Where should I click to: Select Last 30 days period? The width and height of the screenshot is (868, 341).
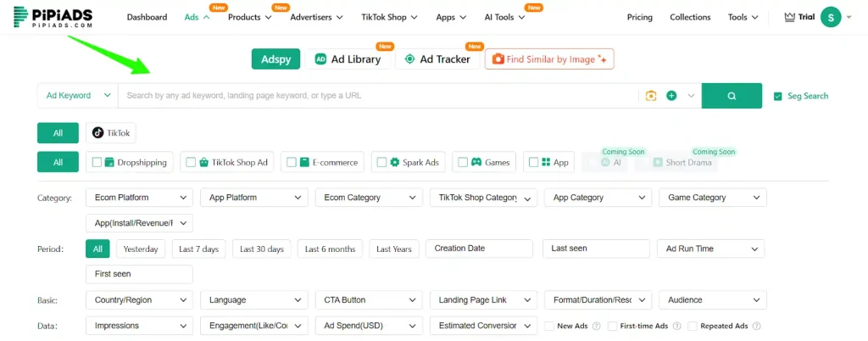pyautogui.click(x=262, y=249)
